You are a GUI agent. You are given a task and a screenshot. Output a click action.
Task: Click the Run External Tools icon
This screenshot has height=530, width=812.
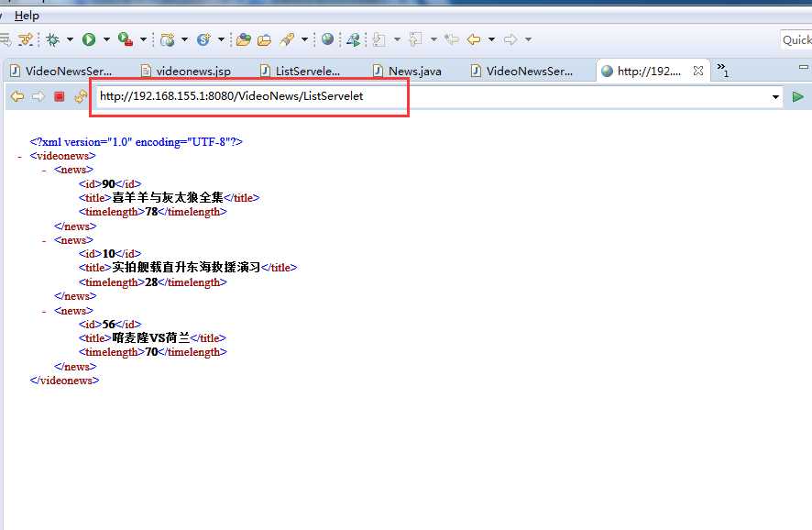tap(126, 39)
